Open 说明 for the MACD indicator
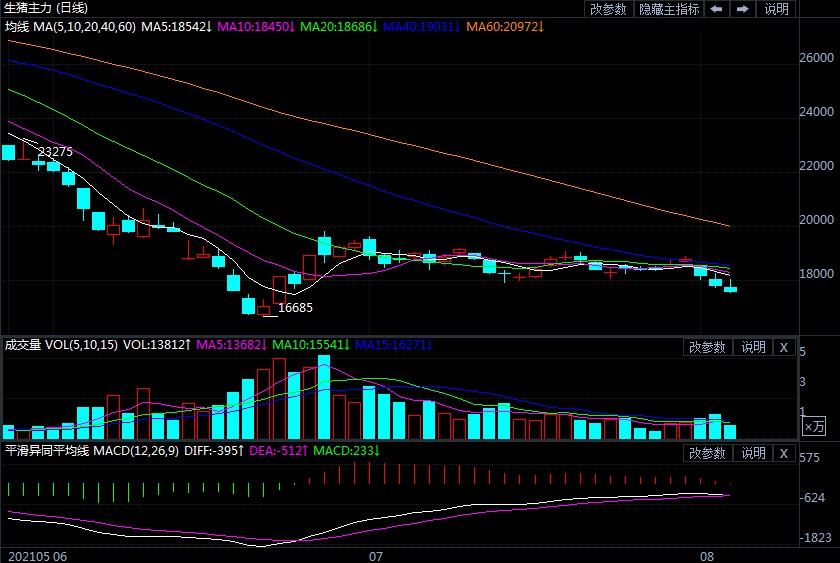 pyautogui.click(x=752, y=453)
